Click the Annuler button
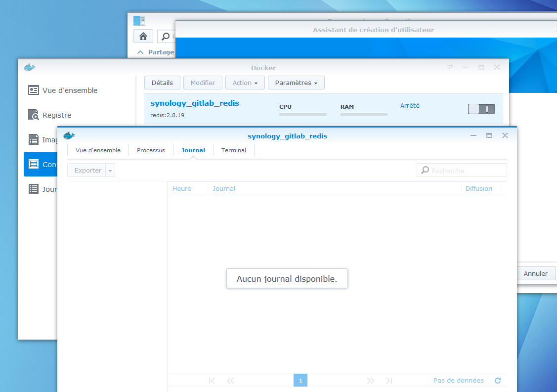 point(536,273)
